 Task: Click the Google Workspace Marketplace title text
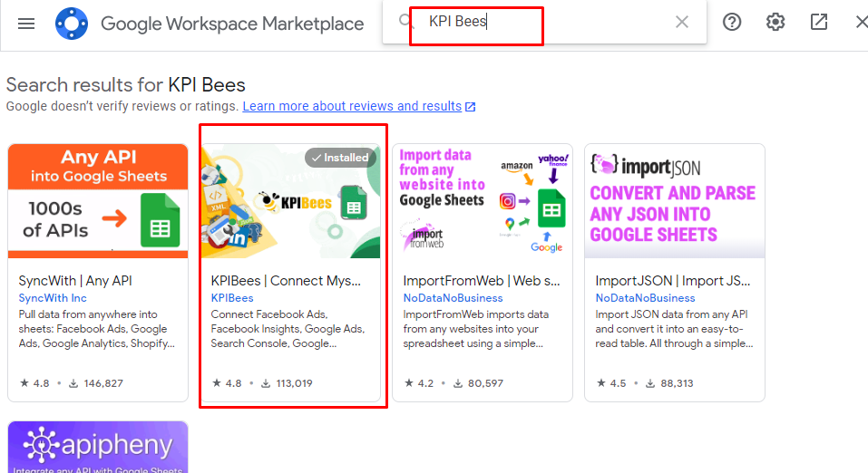coord(232,24)
